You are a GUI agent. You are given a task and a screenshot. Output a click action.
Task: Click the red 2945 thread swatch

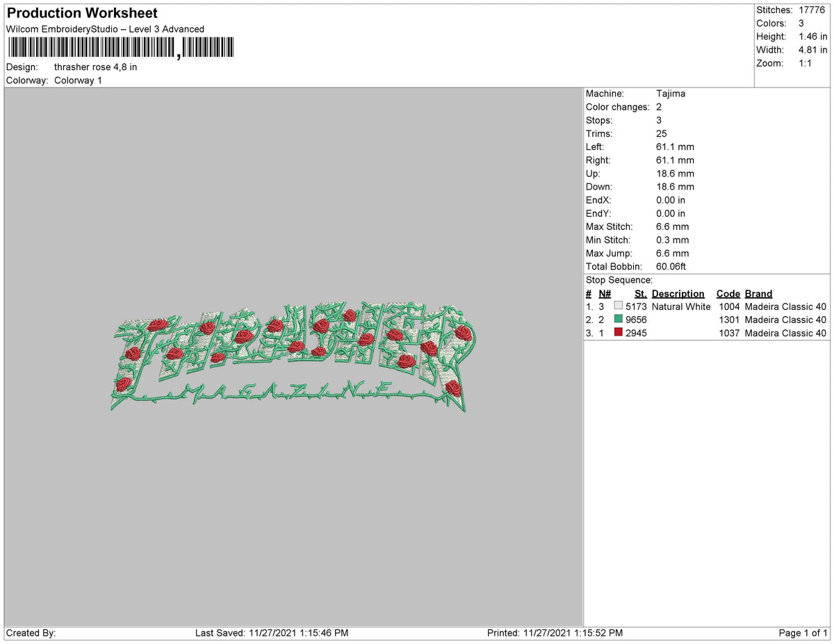[619, 333]
